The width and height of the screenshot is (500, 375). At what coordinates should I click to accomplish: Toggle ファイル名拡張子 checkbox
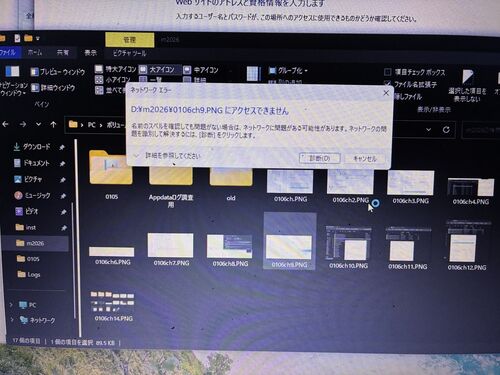pos(388,83)
